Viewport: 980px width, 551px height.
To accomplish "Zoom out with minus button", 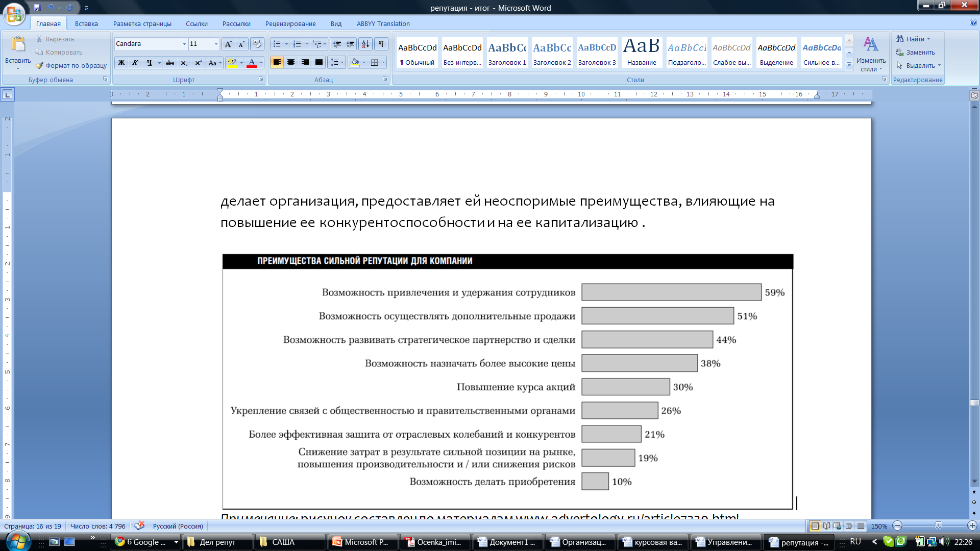I will (897, 526).
